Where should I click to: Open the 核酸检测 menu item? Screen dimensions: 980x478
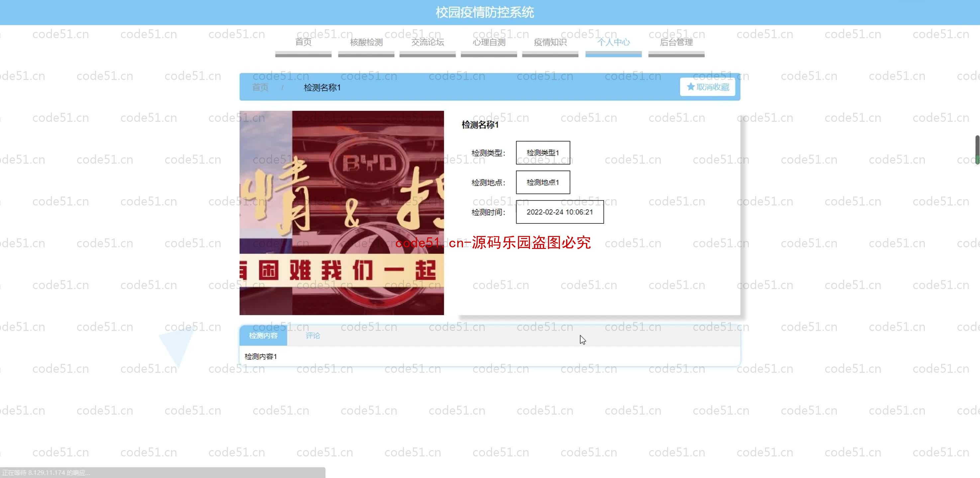[366, 42]
